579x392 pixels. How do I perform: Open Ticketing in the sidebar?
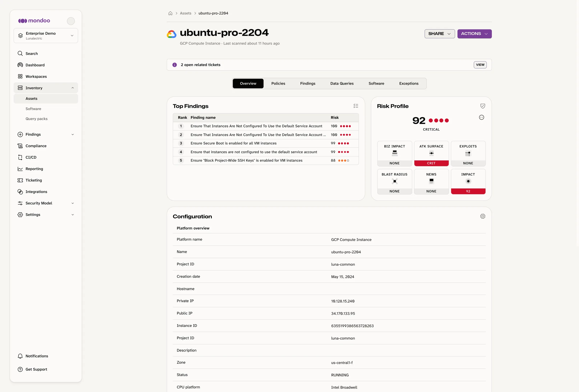tap(46, 180)
